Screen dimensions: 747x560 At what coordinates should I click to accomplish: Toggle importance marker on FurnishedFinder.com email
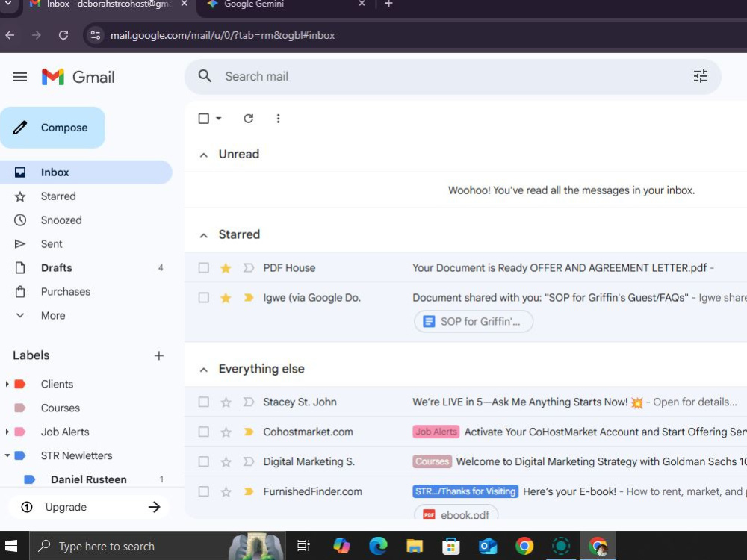[x=248, y=491]
